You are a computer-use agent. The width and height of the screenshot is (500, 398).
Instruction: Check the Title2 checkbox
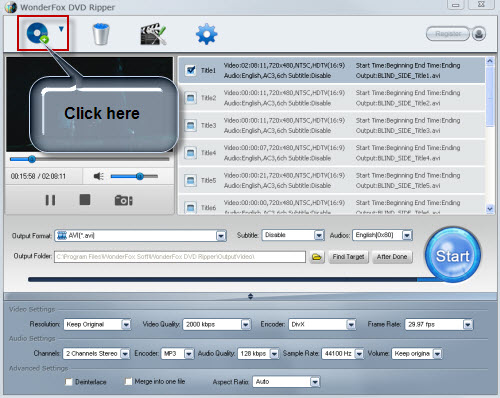(x=191, y=98)
